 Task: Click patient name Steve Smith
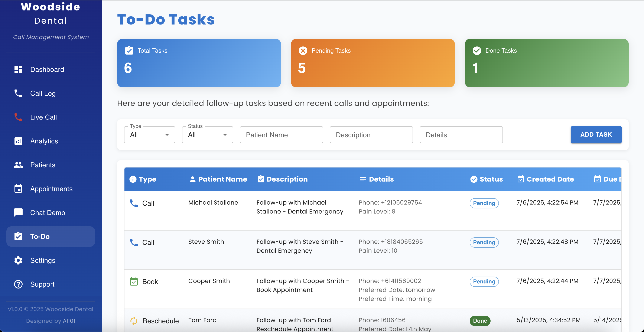point(206,242)
